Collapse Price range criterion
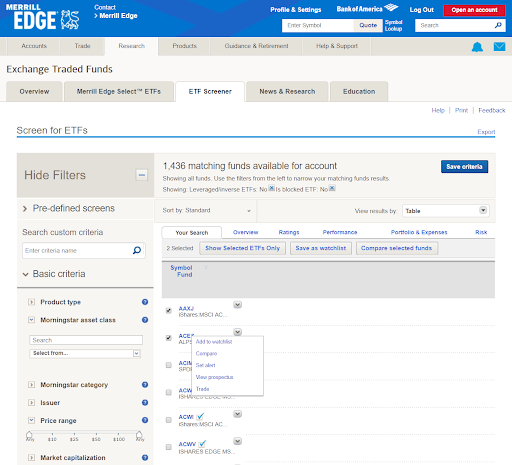512x465 pixels. click(x=31, y=420)
